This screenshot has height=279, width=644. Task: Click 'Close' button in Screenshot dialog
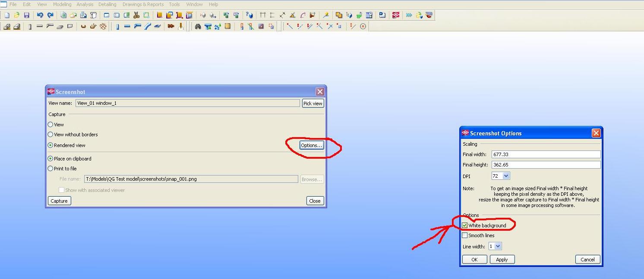(315, 201)
